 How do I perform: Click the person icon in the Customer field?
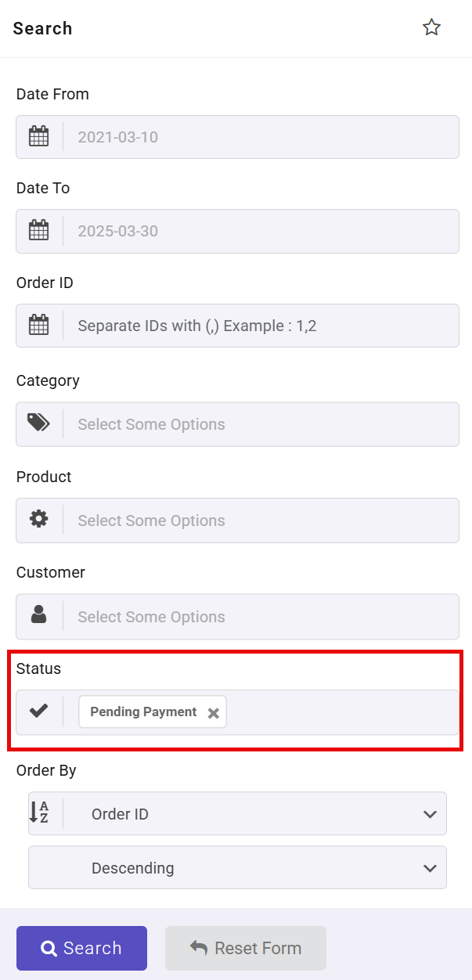[x=38, y=616]
